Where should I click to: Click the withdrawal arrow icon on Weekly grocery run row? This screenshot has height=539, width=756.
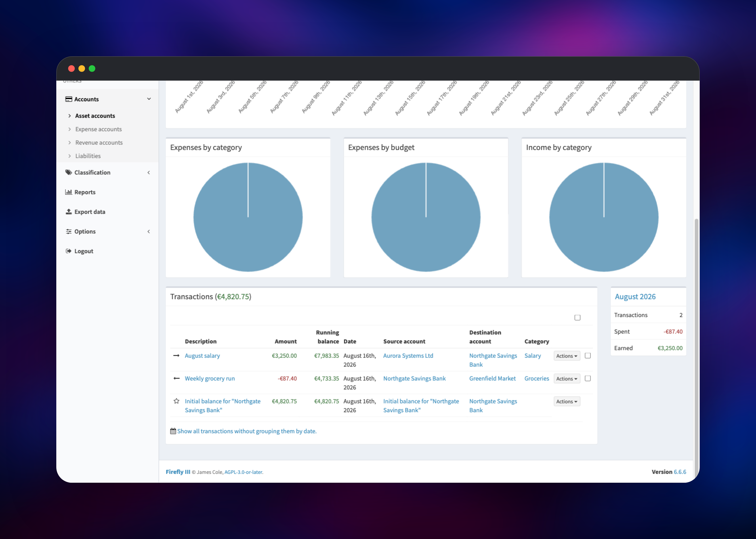point(176,378)
